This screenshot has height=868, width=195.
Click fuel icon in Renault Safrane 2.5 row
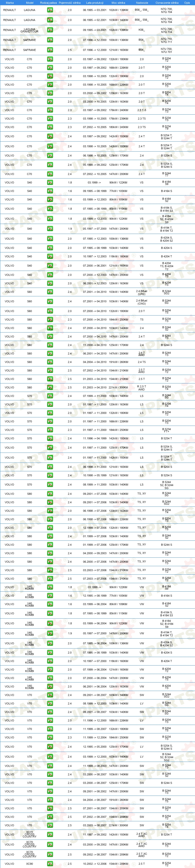pos(50,50)
